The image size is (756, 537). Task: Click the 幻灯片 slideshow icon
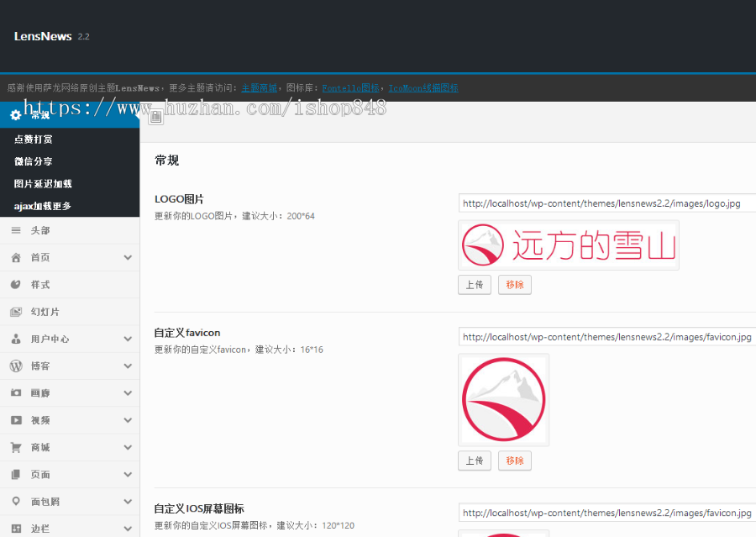[16, 312]
